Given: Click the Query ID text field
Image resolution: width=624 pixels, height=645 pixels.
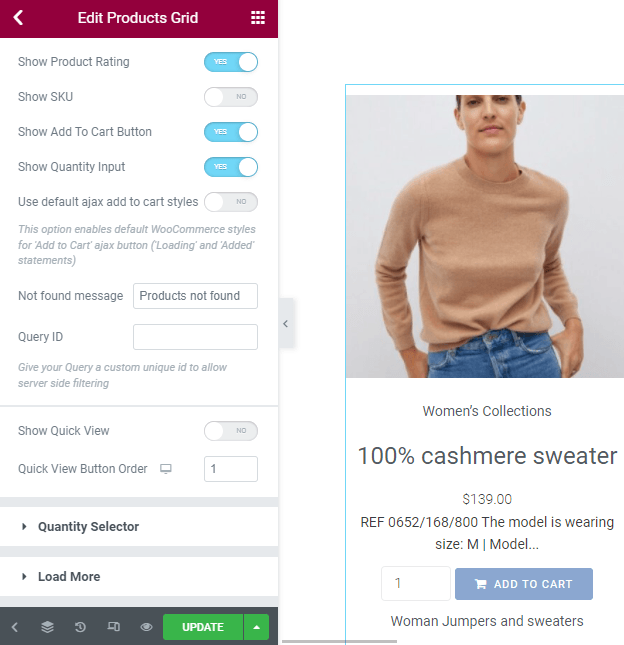Looking at the screenshot, I should 195,337.
